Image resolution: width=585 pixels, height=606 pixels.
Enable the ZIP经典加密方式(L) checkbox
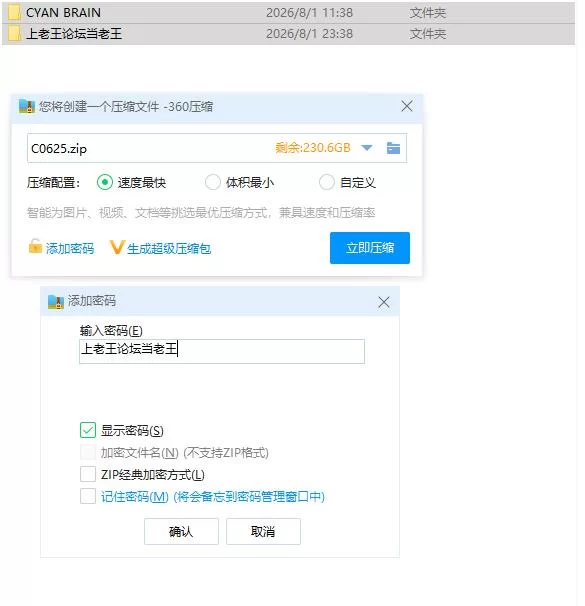pyautogui.click(x=88, y=474)
